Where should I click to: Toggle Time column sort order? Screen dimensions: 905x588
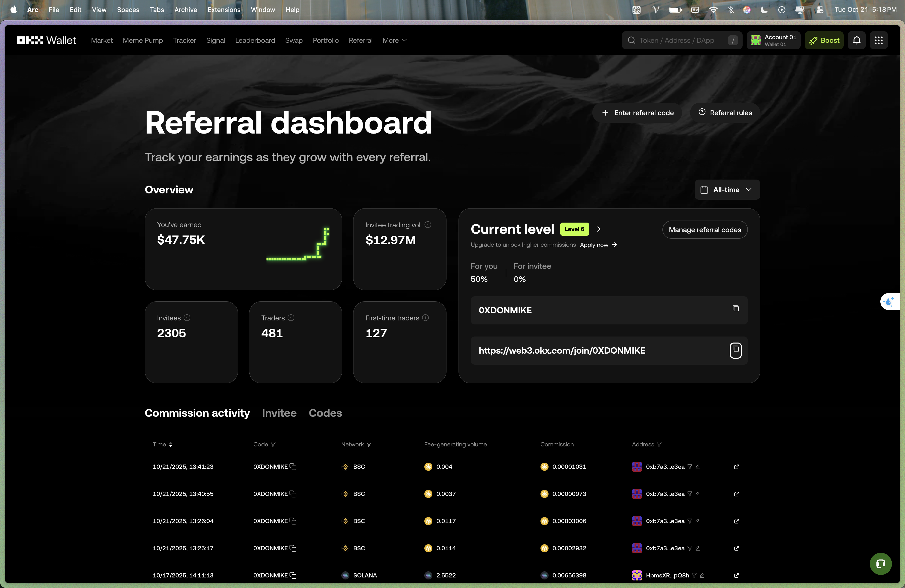point(170,444)
